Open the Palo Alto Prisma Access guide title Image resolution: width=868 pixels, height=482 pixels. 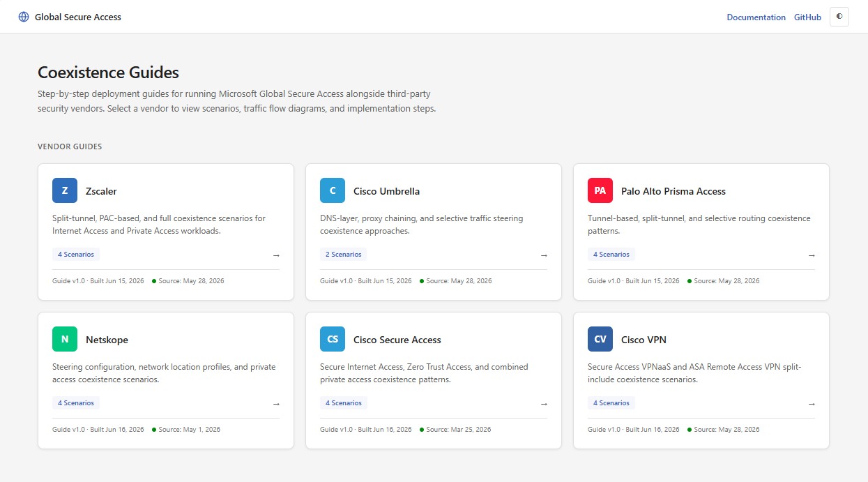673,191
